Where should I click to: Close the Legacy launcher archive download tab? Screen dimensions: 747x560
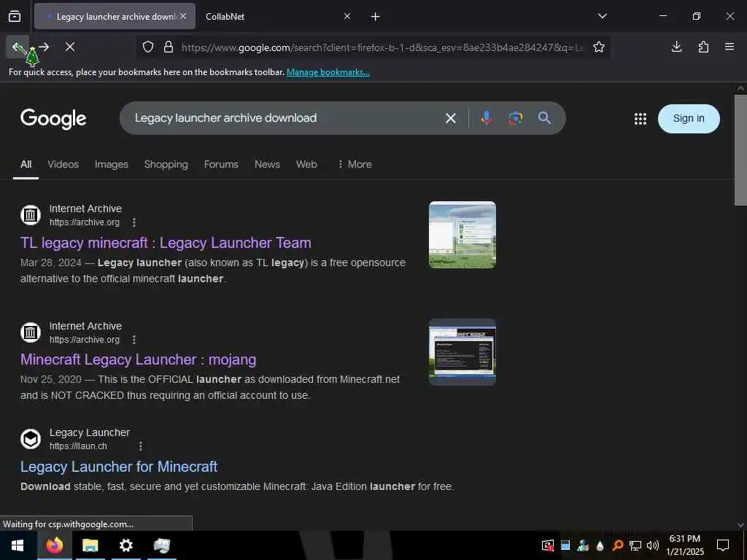(x=183, y=16)
